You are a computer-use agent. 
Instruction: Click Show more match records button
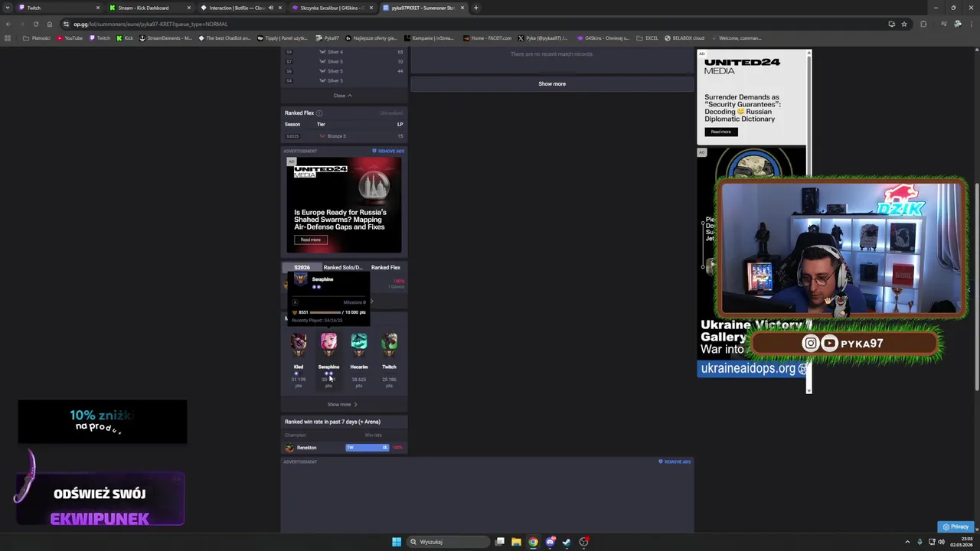tap(552, 84)
